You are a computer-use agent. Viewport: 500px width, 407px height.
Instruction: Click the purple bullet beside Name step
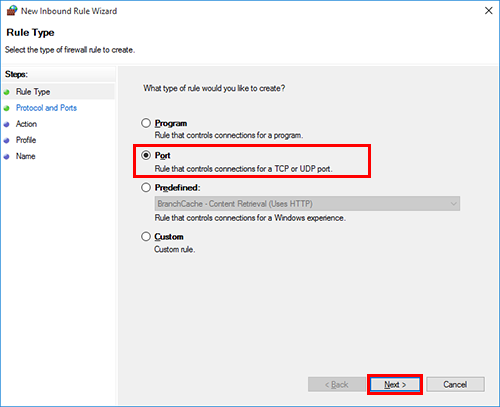pyautogui.click(x=7, y=156)
